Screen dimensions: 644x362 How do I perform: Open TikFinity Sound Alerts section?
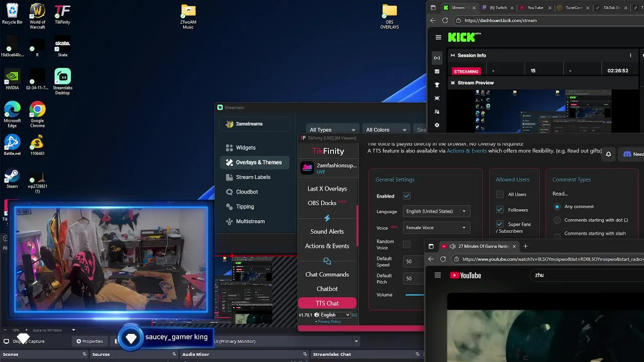(327, 232)
